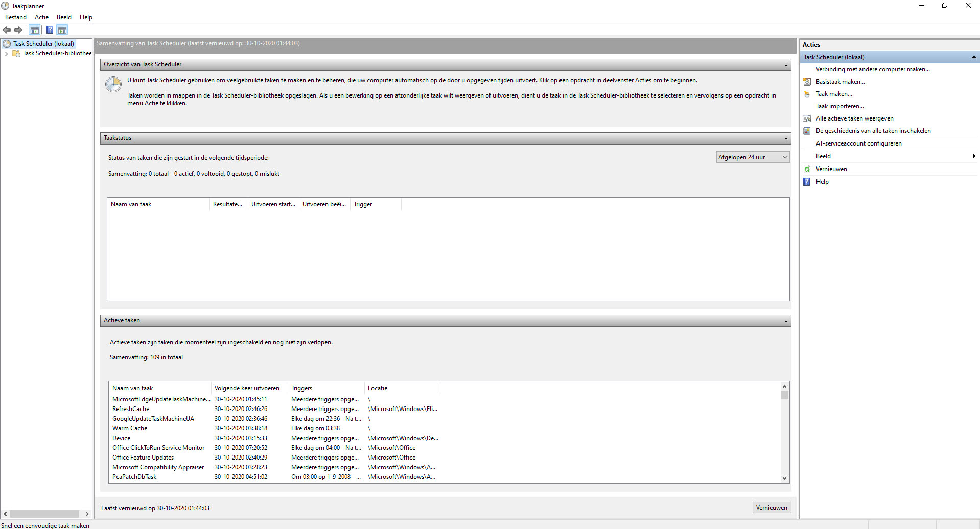980x529 pixels.
Task: Click the Triggers column header in active tasks
Action: tap(326, 388)
